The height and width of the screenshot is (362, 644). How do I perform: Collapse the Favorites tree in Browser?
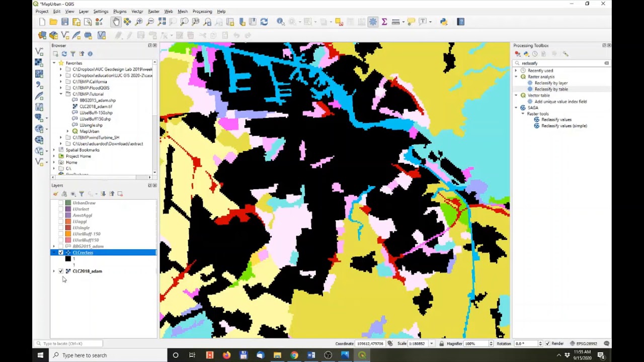click(x=54, y=63)
